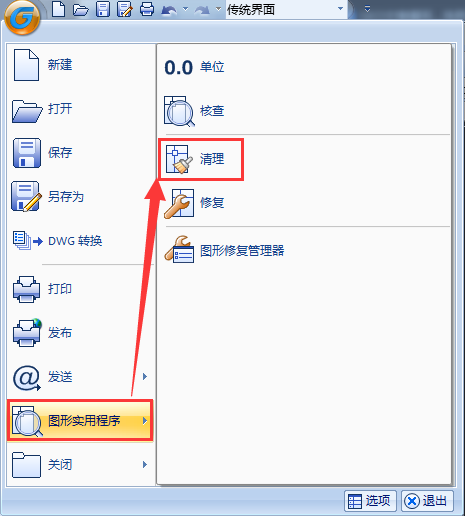This screenshot has width=465, height=516.
Task: Click the undo arrow icon
Action: pos(169,10)
